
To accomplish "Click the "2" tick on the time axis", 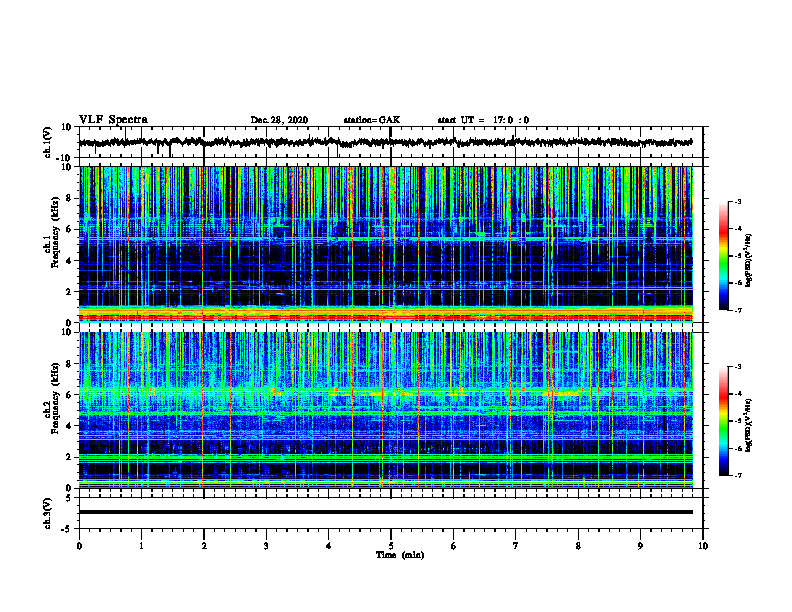I will tap(204, 546).
